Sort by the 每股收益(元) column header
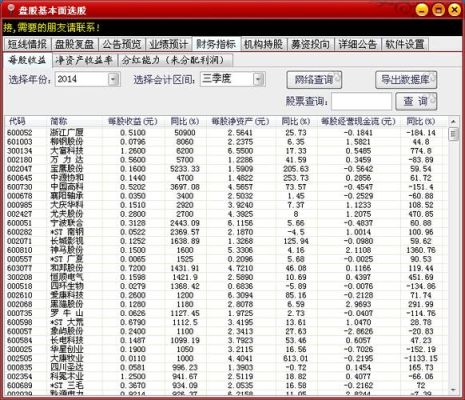This screenshot has height=400, width=465. pyautogui.click(x=133, y=121)
